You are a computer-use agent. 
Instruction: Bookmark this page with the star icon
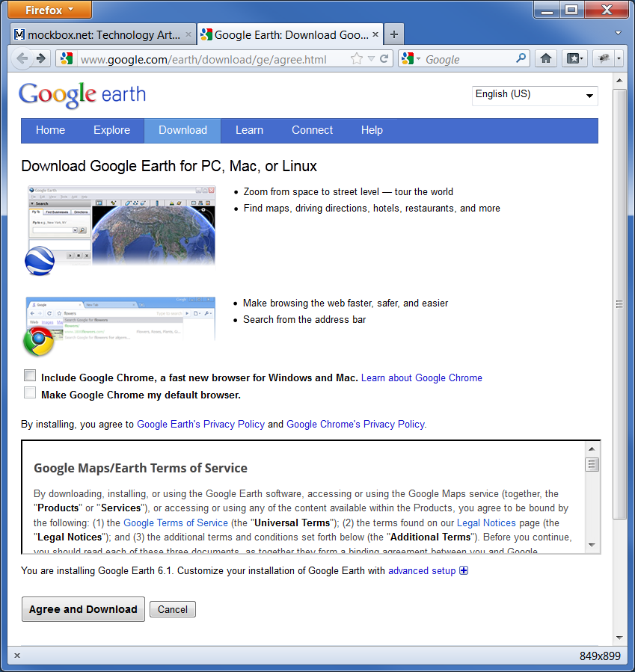356,59
